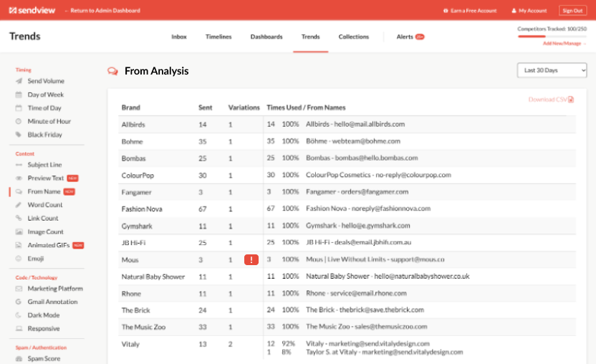596x364 pixels.
Task: Click the Spam Score icon
Action: 19,358
